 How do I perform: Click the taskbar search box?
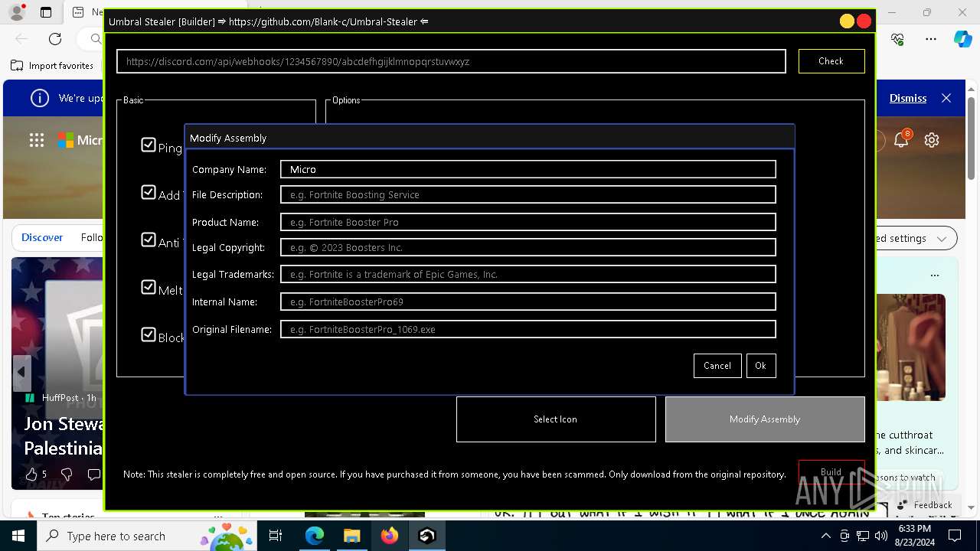(x=147, y=536)
